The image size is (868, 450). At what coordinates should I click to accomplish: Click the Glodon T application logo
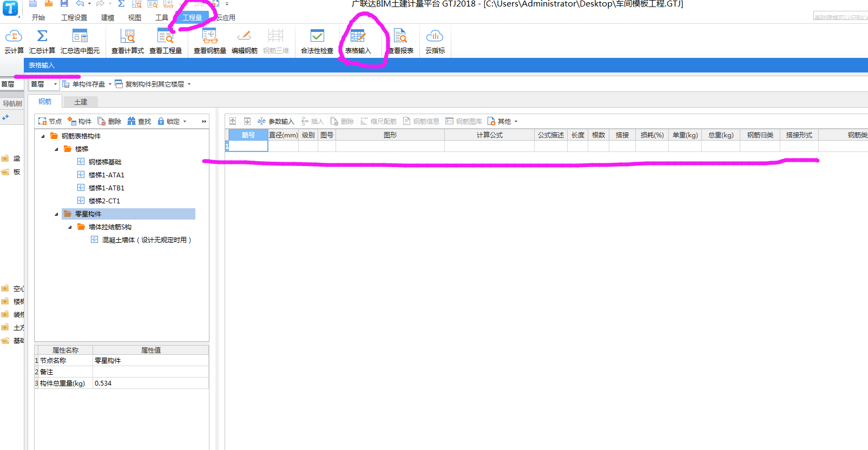pos(10,8)
